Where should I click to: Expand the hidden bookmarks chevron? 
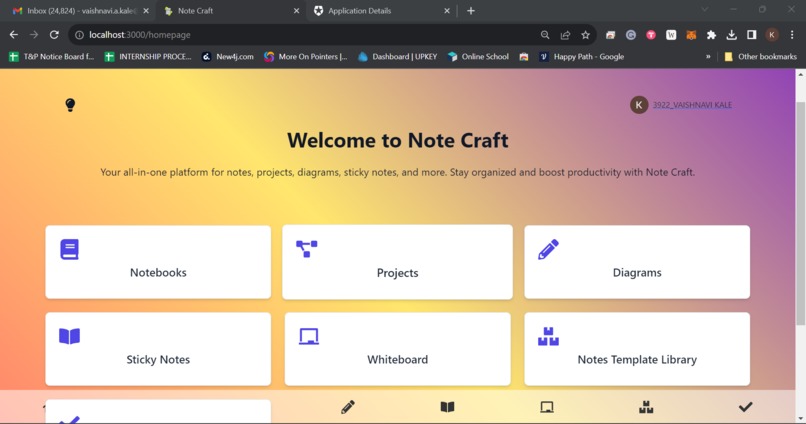click(708, 57)
